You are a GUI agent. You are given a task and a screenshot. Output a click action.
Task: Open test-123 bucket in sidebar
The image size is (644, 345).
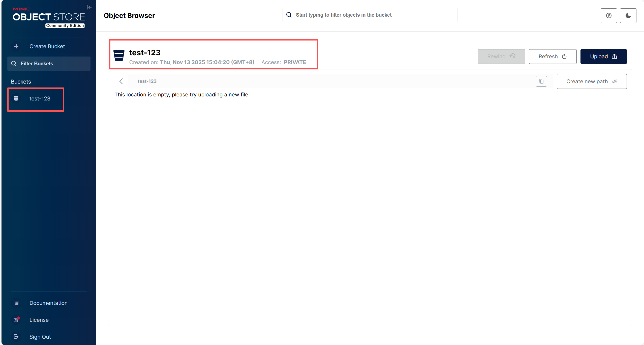coord(40,99)
